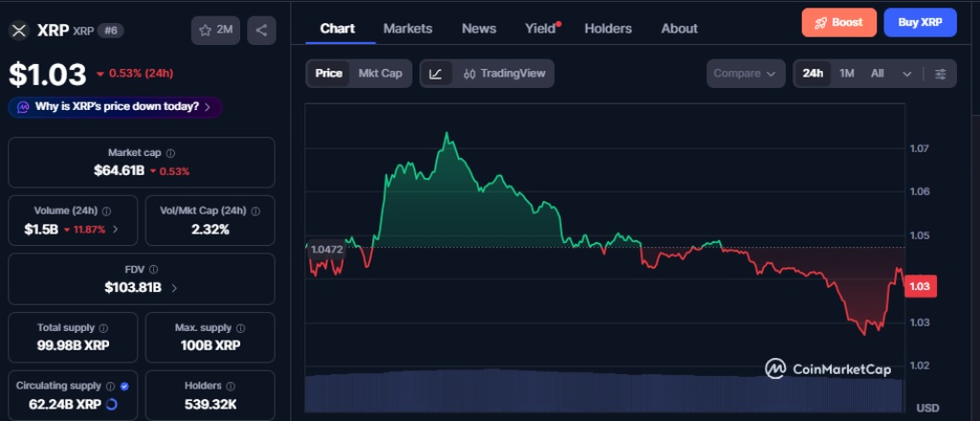This screenshot has height=421, width=980.
Task: Click the $64.61B market cap value
Action: (120, 170)
